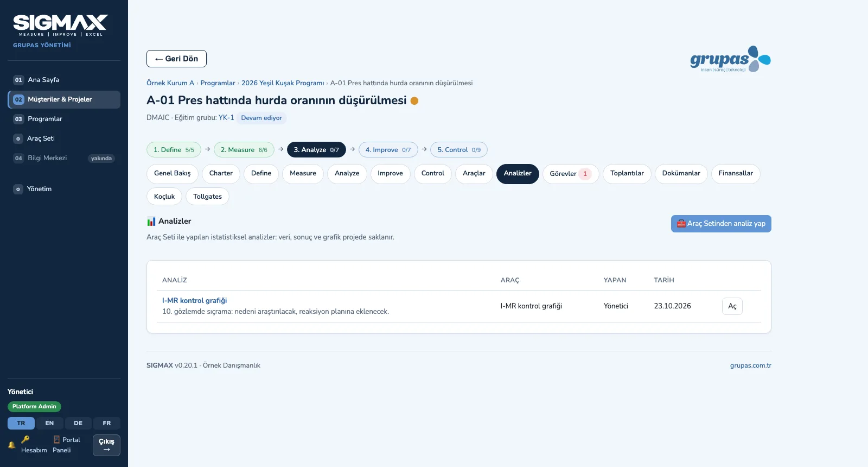Select phase 5. Control 0/9
This screenshot has width=868, height=467.
(459, 150)
